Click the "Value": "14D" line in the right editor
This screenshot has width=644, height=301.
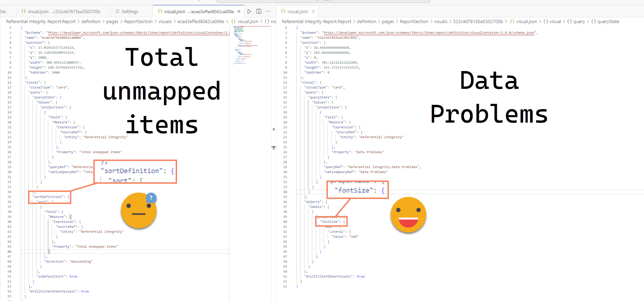click(345, 237)
